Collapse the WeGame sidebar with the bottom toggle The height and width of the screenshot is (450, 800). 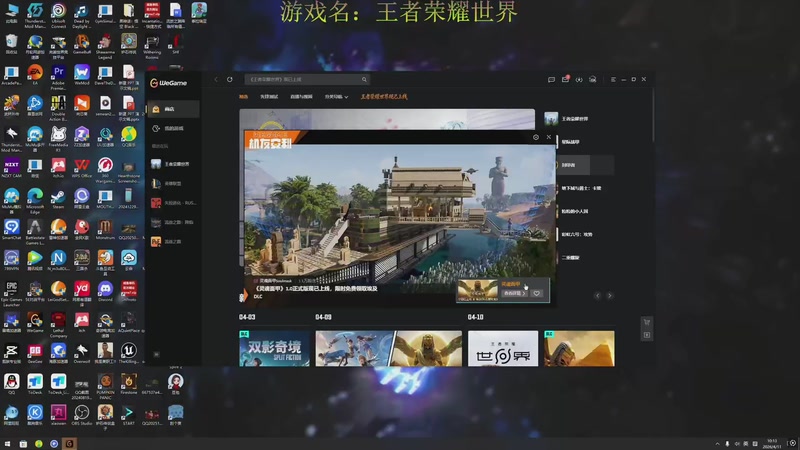point(157,354)
